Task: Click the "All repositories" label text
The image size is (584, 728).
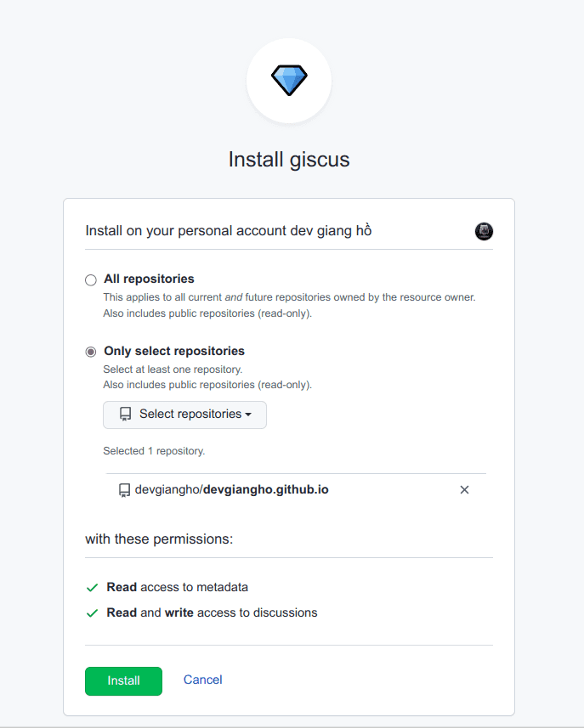Action: click(x=149, y=279)
